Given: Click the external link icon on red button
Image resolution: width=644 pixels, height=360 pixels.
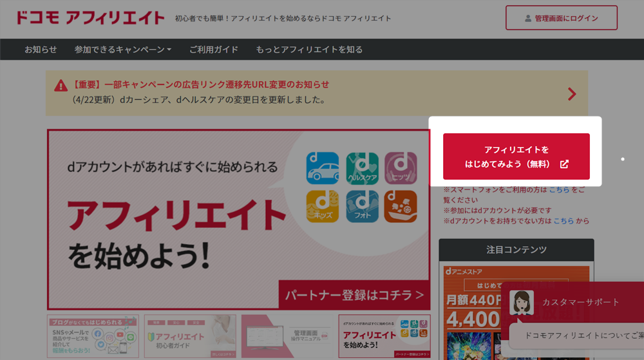Looking at the screenshot, I should (x=564, y=164).
